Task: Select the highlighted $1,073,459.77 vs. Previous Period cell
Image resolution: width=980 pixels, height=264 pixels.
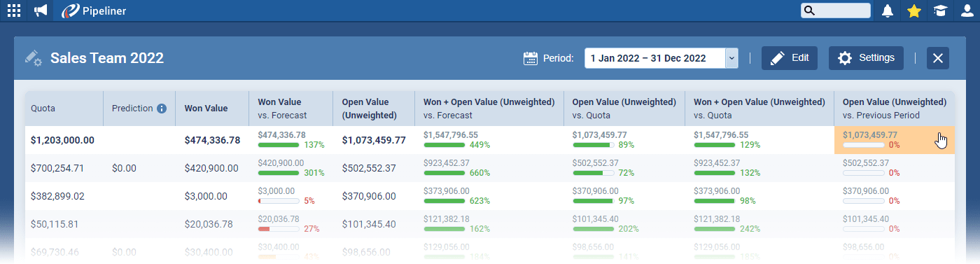Action: [x=894, y=140]
